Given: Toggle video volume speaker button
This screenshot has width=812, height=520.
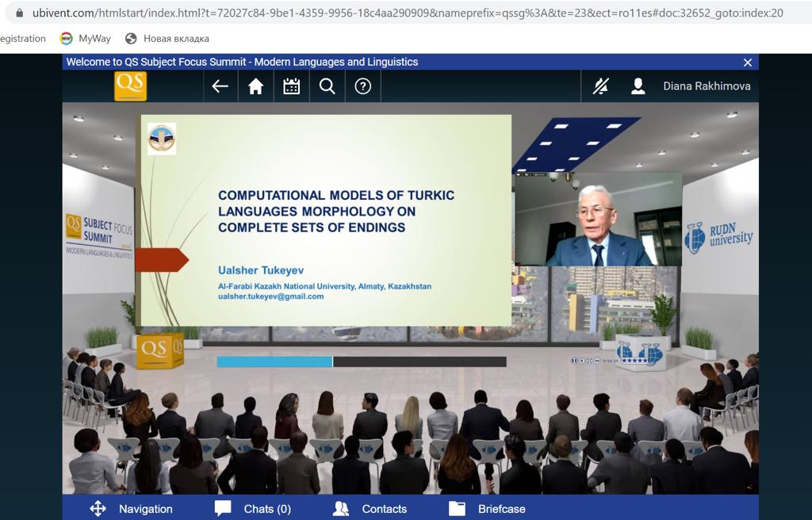Looking at the screenshot, I should 581,361.
